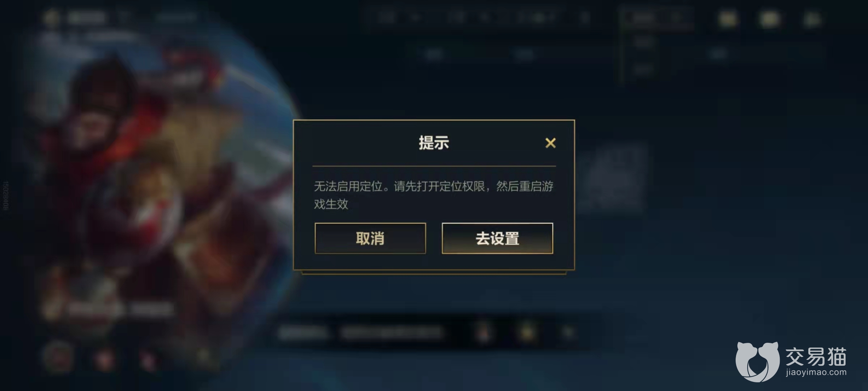Click the arrow at the bottom bar's right end
Viewport: 868px width, 391px height.
(568, 332)
